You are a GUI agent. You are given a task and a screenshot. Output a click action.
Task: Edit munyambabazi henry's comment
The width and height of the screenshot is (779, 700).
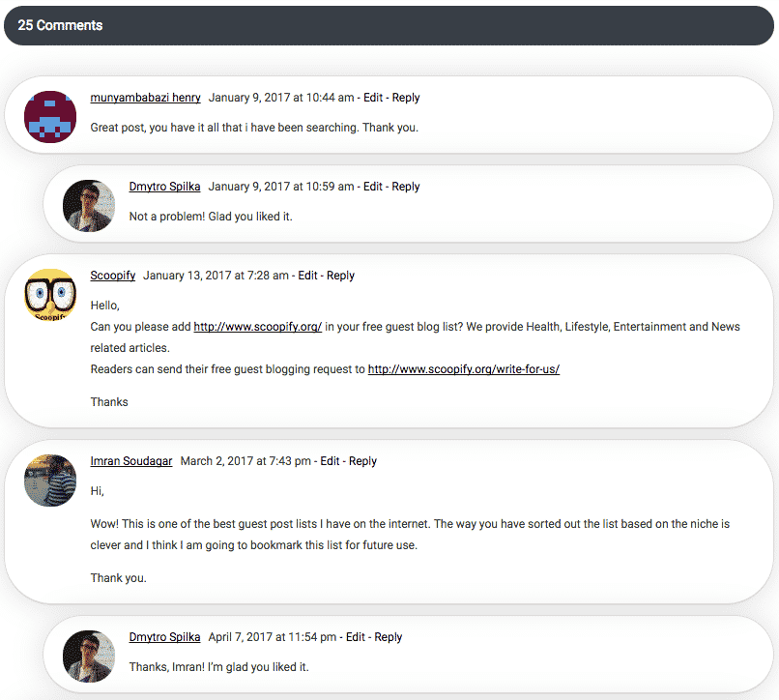click(x=373, y=98)
